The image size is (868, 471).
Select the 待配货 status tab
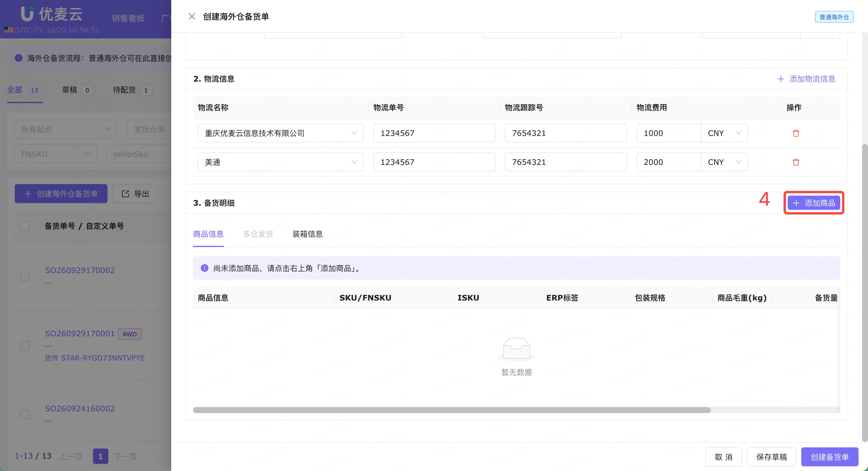pos(133,90)
